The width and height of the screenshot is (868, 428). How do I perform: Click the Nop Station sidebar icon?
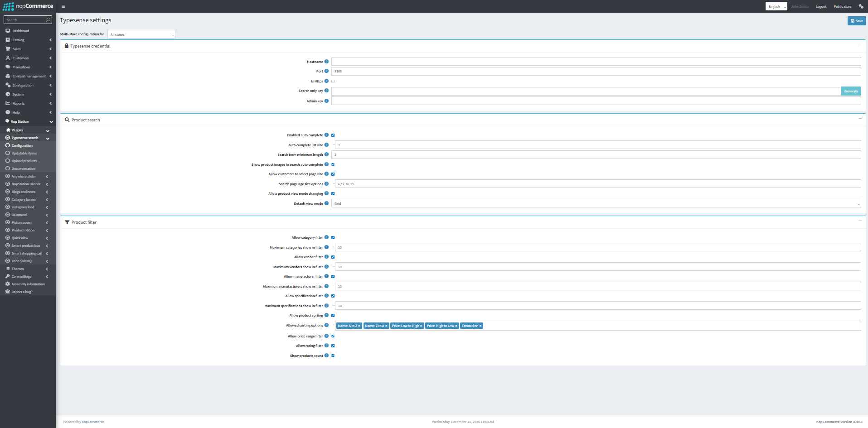click(7, 121)
